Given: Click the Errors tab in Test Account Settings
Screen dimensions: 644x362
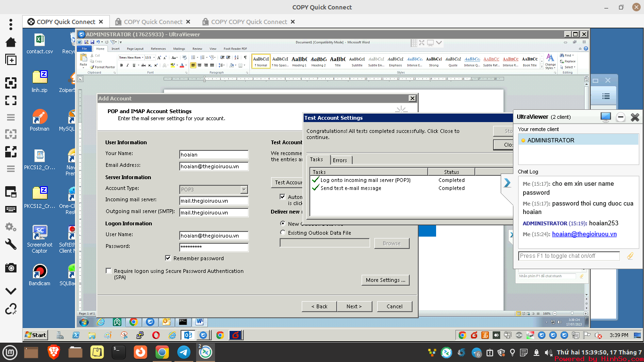Looking at the screenshot, I should point(340,160).
